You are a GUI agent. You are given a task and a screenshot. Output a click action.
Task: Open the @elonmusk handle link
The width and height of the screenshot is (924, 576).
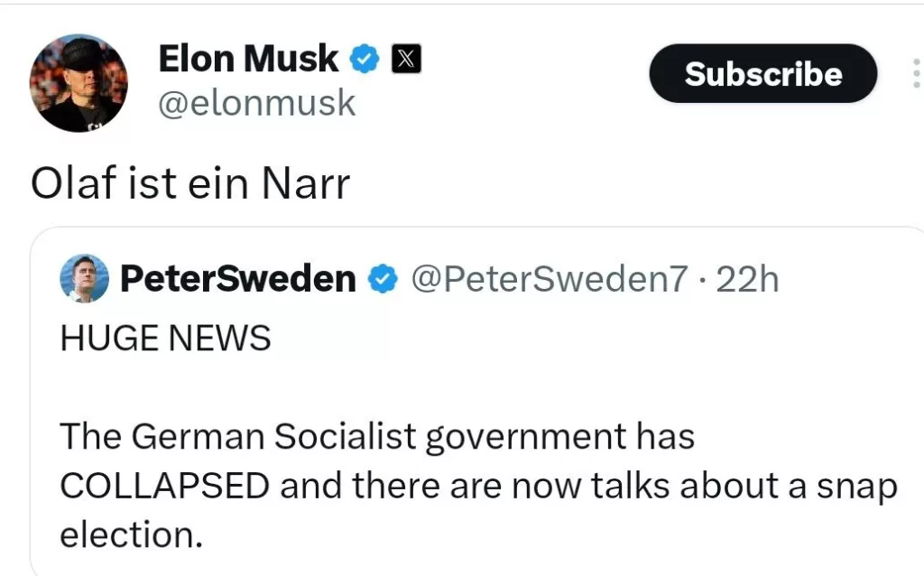pyautogui.click(x=256, y=104)
